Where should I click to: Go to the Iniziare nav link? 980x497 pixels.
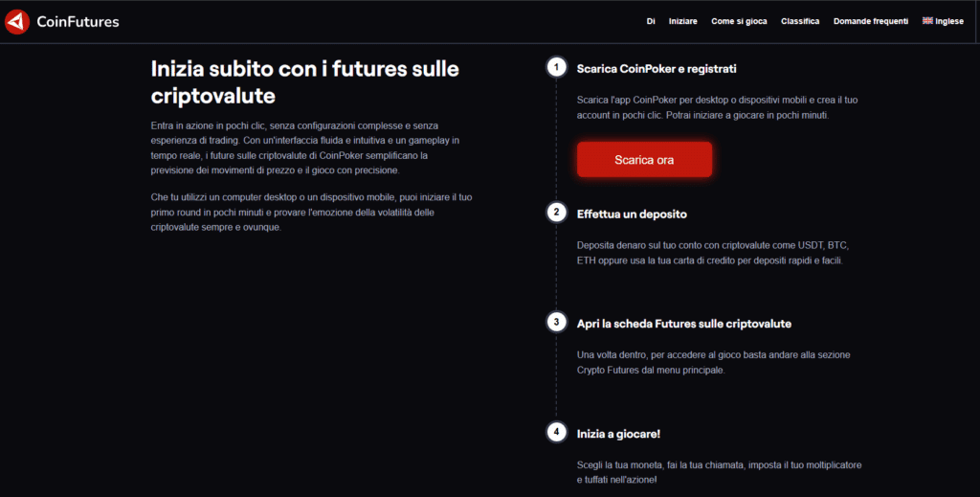coord(683,21)
